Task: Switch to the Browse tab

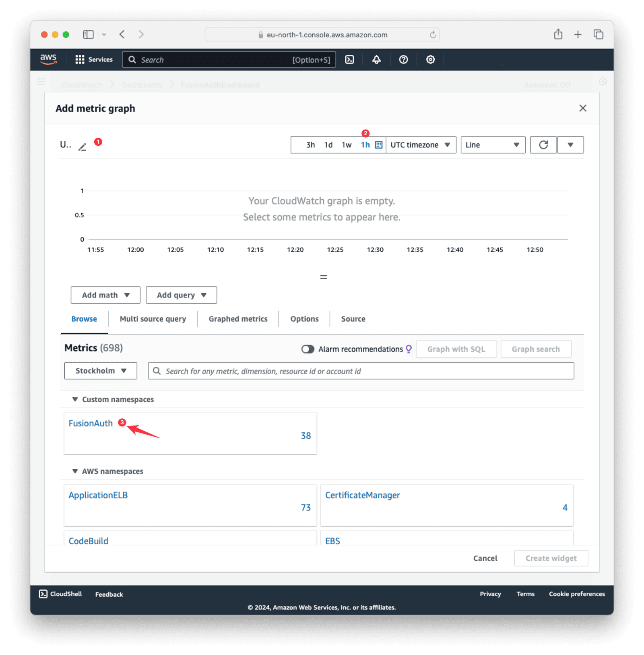Action: (x=84, y=319)
